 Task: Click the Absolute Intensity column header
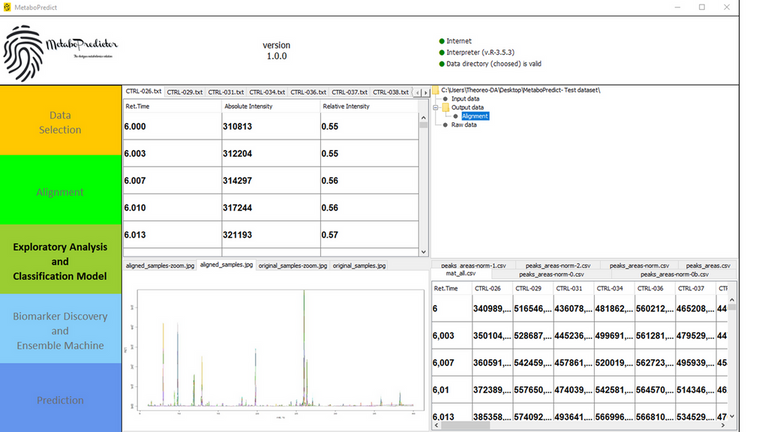pyautogui.click(x=271, y=106)
